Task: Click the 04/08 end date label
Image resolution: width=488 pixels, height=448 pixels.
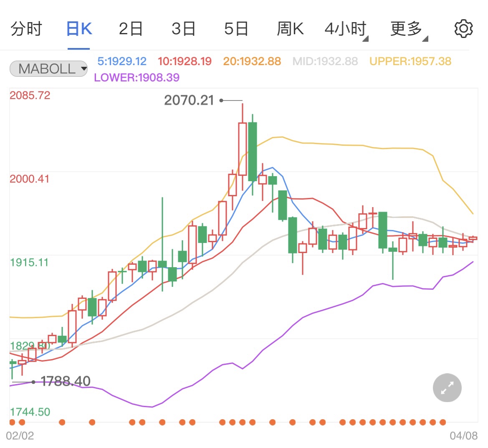Action: [464, 435]
